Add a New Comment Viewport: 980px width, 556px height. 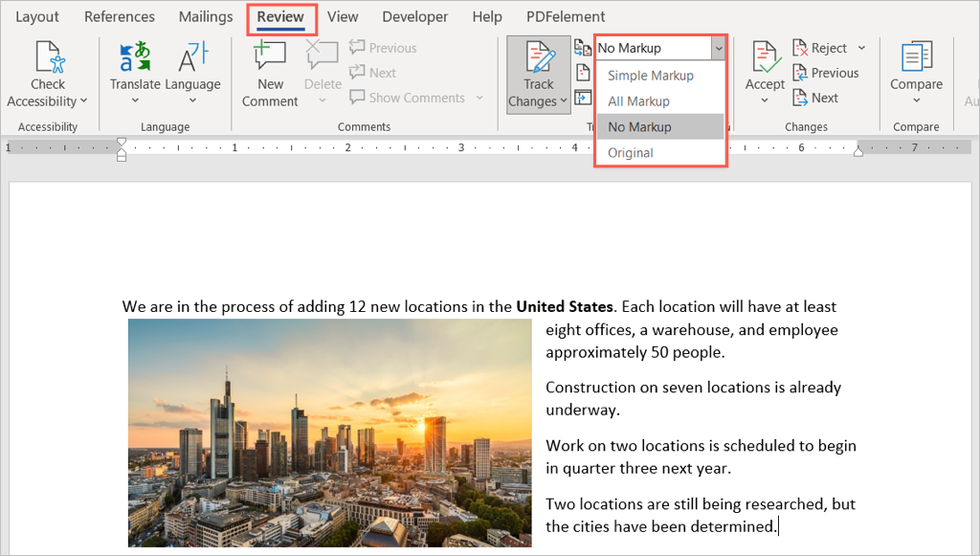(x=270, y=59)
